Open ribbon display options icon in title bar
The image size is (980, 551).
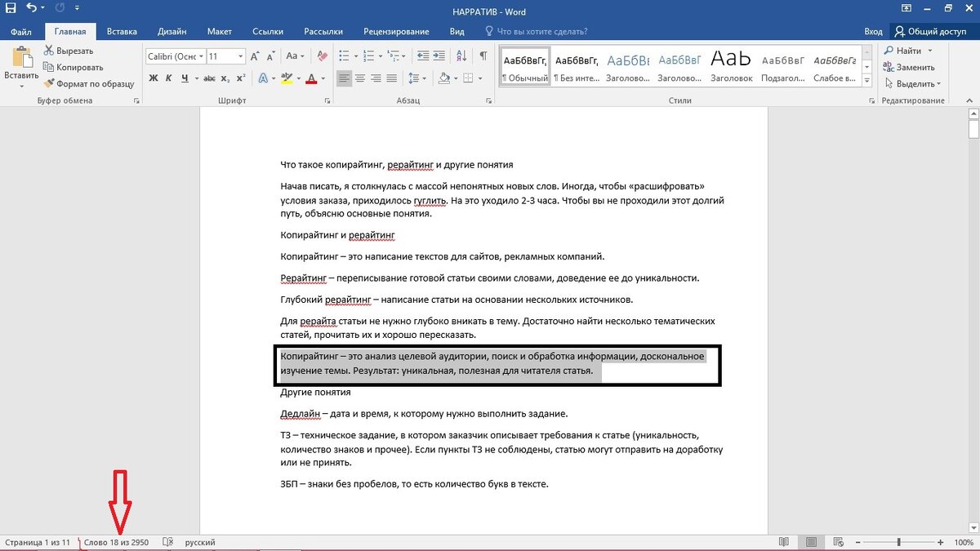click(x=906, y=8)
